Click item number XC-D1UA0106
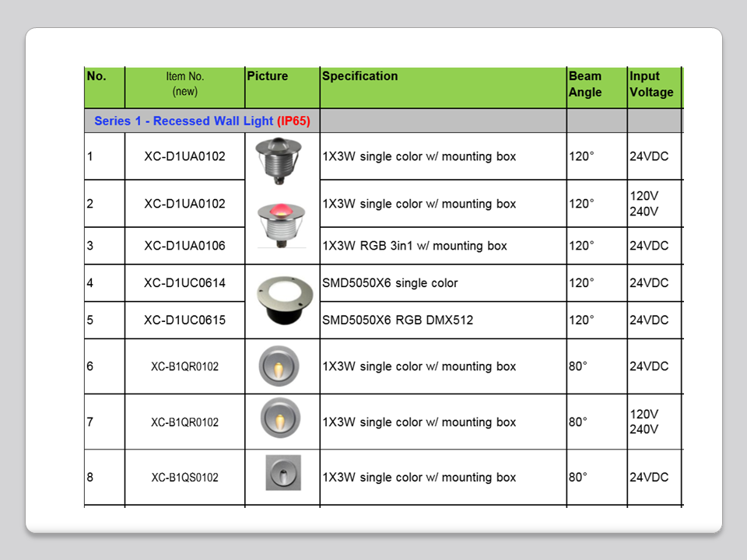This screenshot has height=560, width=747. [185, 246]
